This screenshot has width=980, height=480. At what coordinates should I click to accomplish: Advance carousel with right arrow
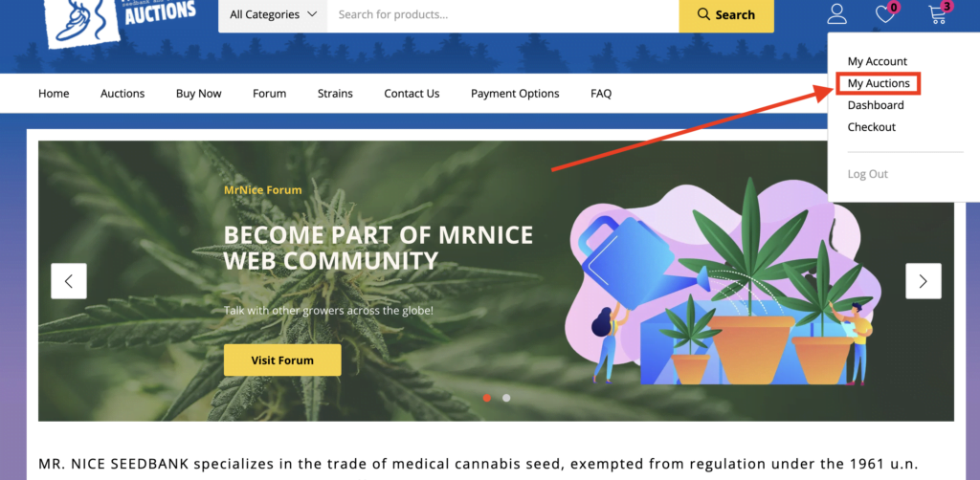[x=924, y=281]
